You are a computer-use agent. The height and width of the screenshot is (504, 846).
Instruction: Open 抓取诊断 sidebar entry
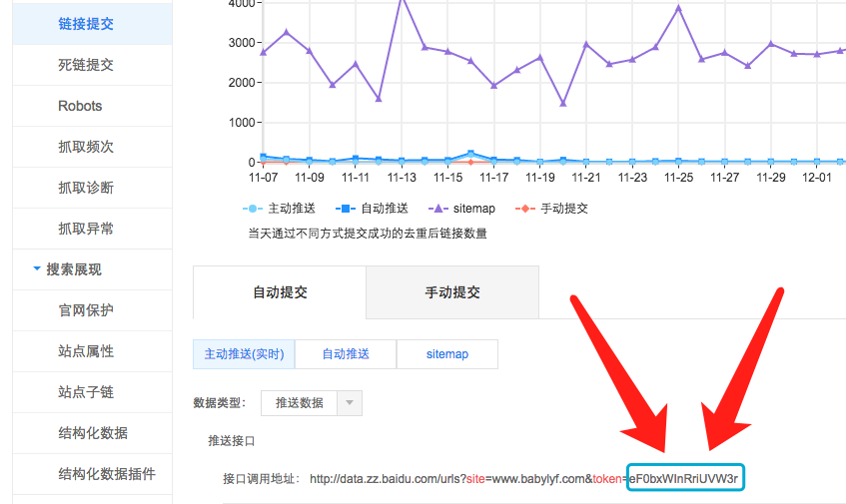click(86, 188)
